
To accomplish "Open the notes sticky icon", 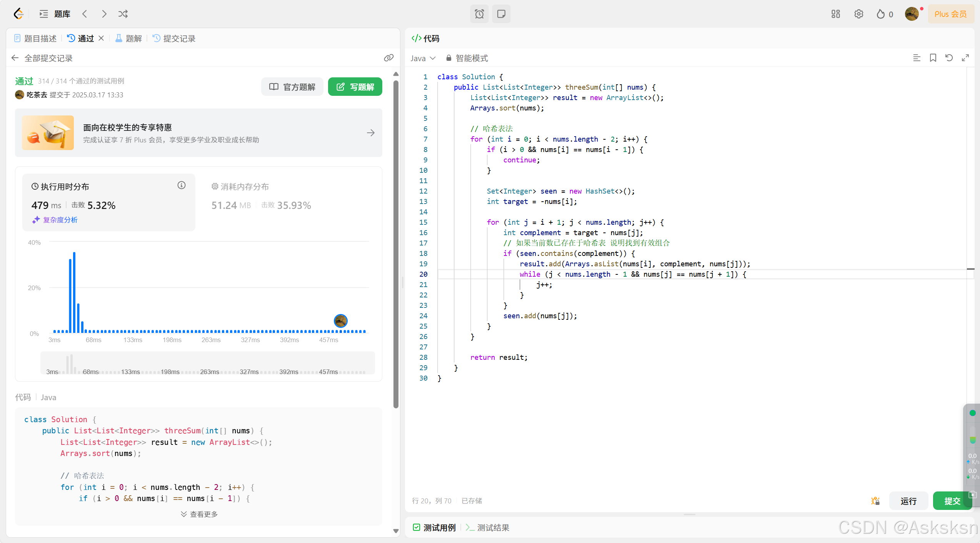I will [501, 14].
